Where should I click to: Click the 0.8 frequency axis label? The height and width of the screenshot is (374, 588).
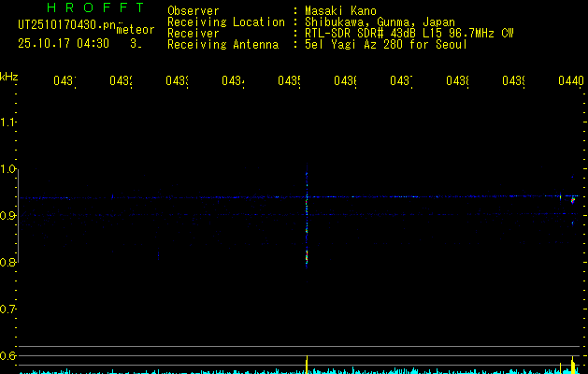point(8,263)
